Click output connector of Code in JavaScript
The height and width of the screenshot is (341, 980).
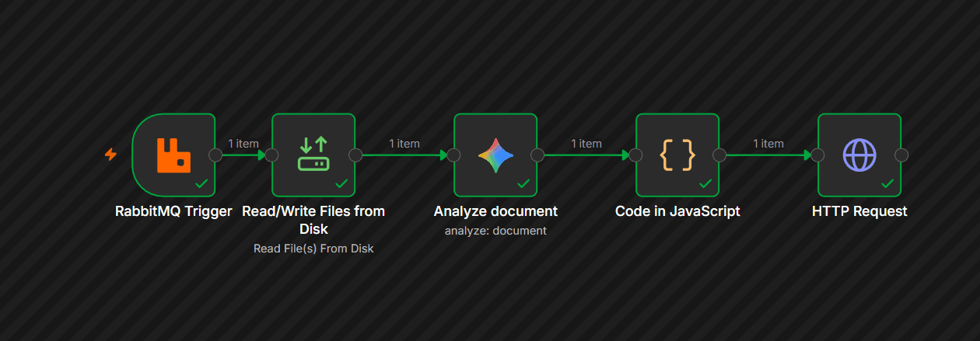719,155
